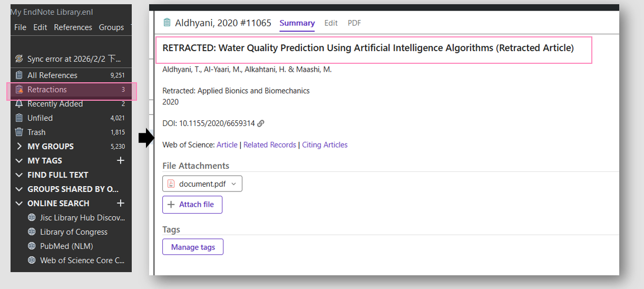The width and height of the screenshot is (644, 289).
Task: Click the Attach file button
Action: tap(192, 205)
